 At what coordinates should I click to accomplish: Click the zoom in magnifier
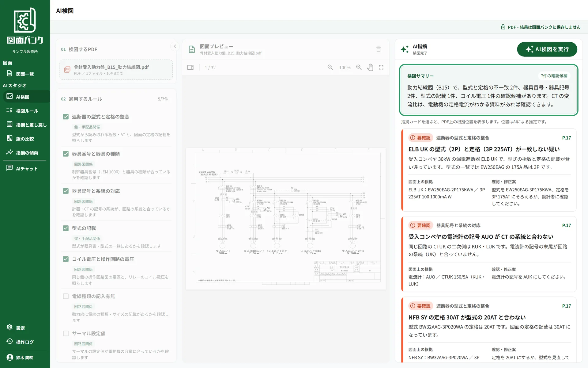[x=359, y=67]
